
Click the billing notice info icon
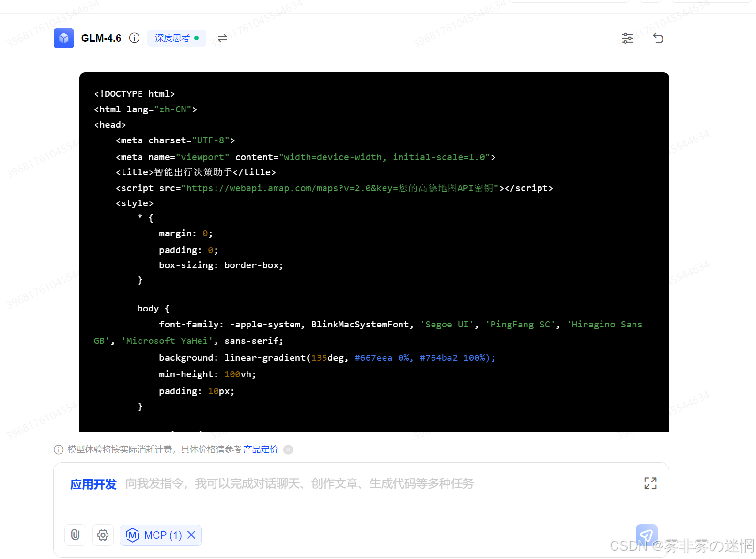click(x=59, y=450)
